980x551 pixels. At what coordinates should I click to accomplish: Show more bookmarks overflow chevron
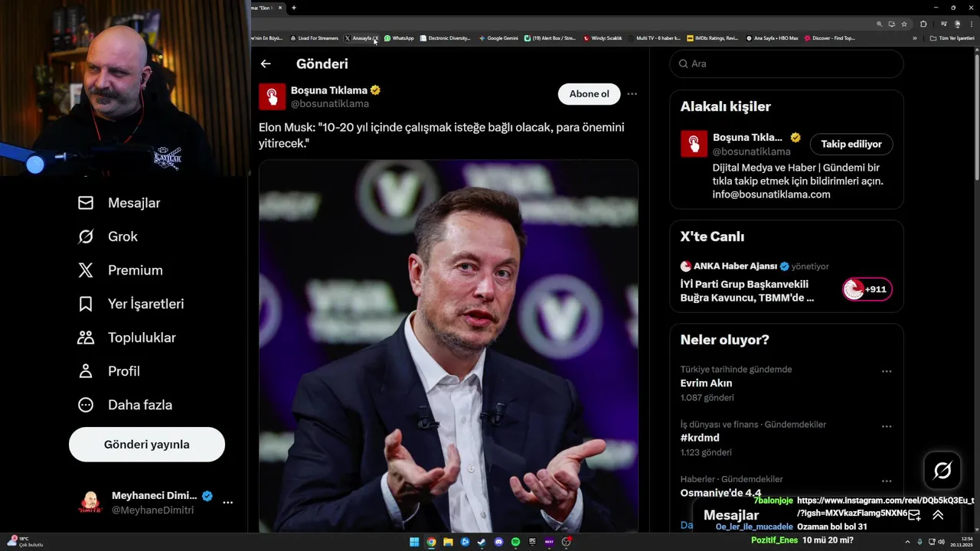pyautogui.click(x=914, y=38)
